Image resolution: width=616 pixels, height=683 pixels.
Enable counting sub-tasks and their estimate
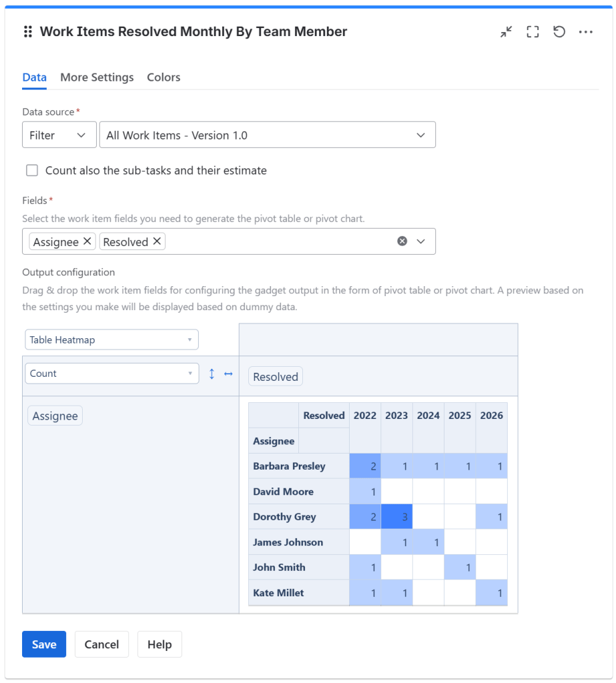click(32, 171)
